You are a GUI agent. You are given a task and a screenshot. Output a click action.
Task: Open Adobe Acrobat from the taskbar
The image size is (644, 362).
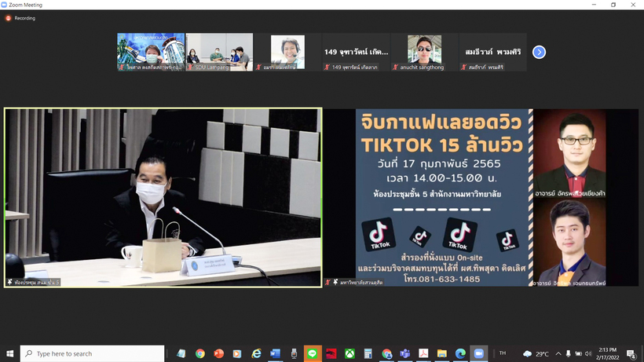(x=423, y=353)
